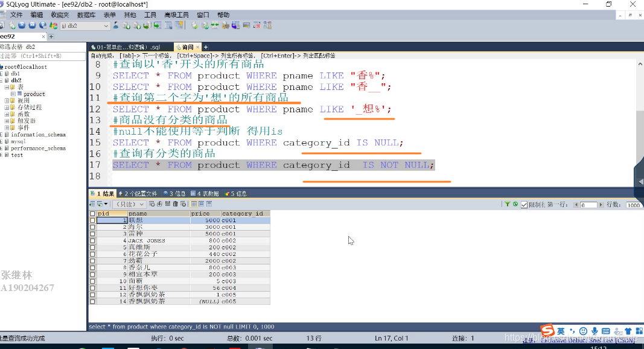Open the 数据库 menu
This screenshot has width=644, height=349.
(86, 15)
